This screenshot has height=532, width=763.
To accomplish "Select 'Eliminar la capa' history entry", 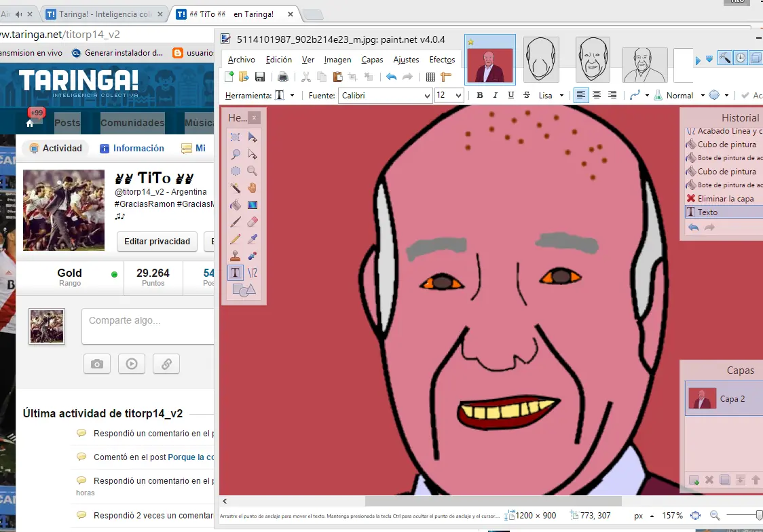I will pyautogui.click(x=724, y=198).
